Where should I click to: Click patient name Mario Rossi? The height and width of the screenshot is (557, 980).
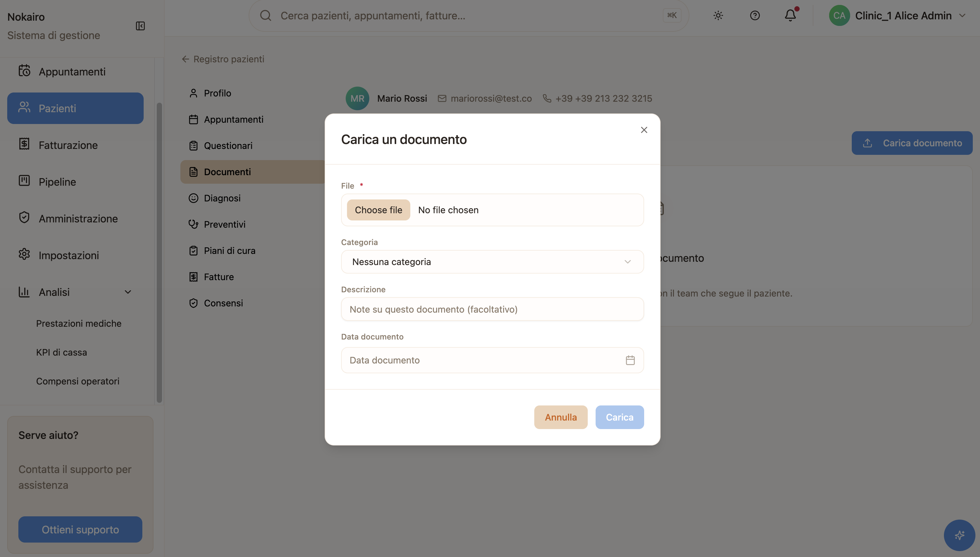402,98
